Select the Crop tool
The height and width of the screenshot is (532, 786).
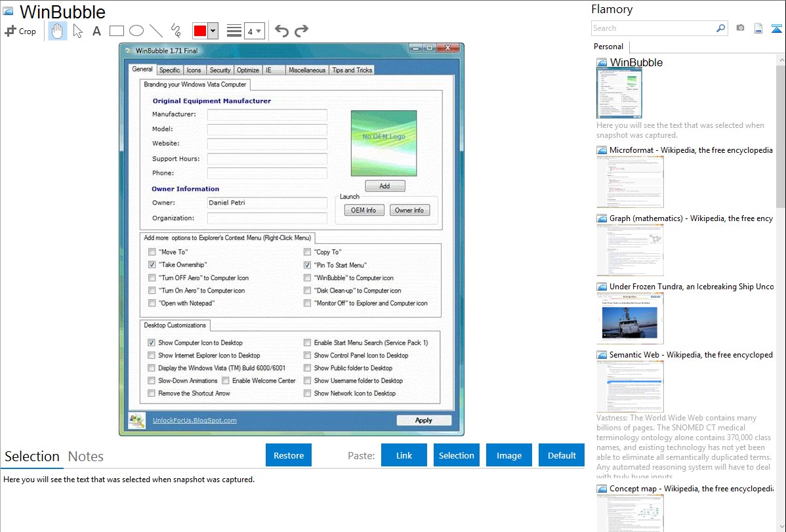[20, 31]
